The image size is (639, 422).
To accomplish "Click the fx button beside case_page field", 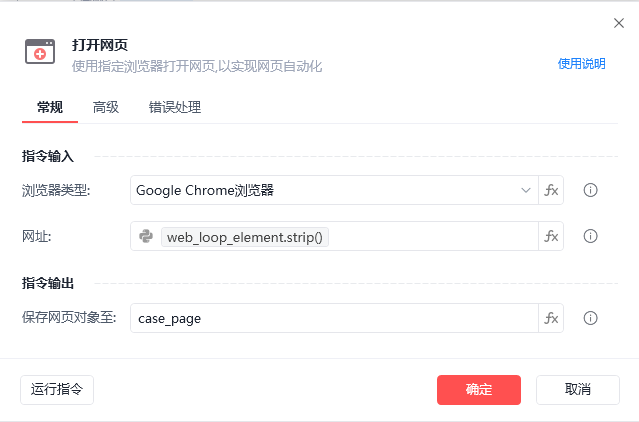I will click(551, 318).
